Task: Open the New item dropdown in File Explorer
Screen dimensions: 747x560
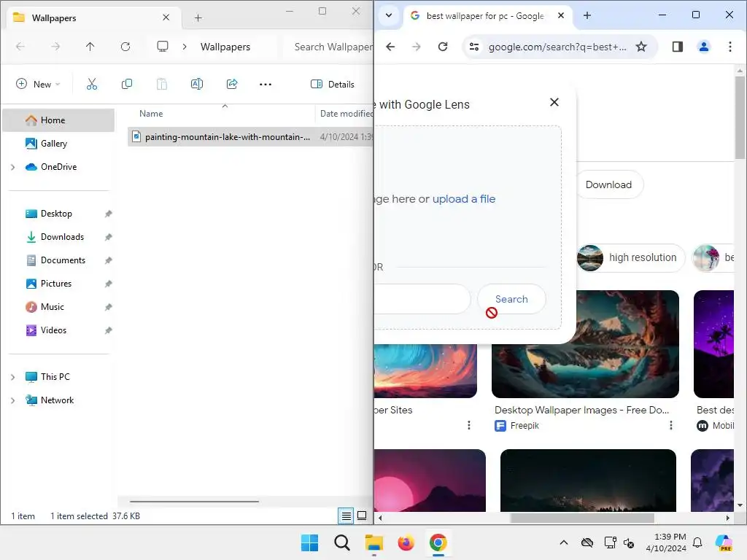Action: (38, 85)
